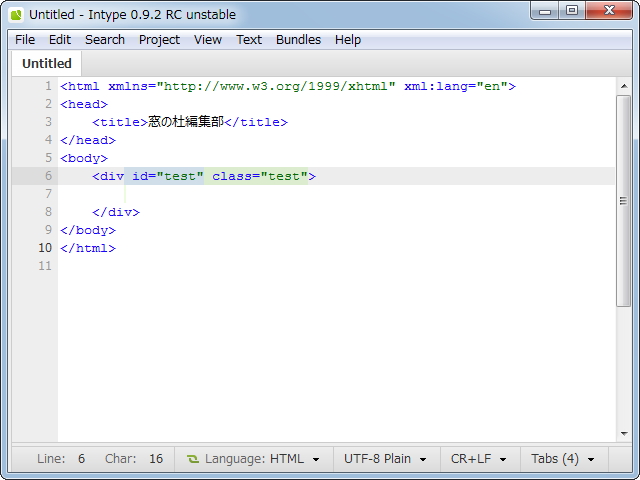Click the </html> closing tag
This screenshot has height=480, width=640.
point(88,248)
